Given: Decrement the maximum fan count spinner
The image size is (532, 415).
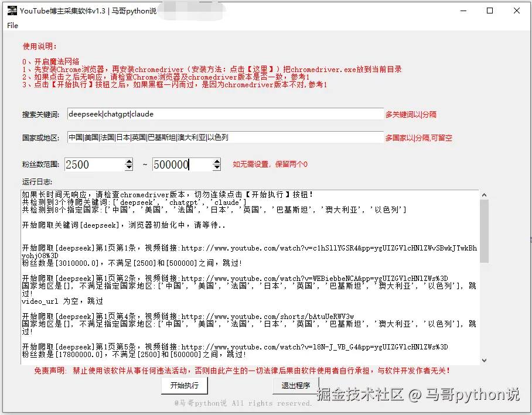Looking at the screenshot, I should tap(217, 168).
